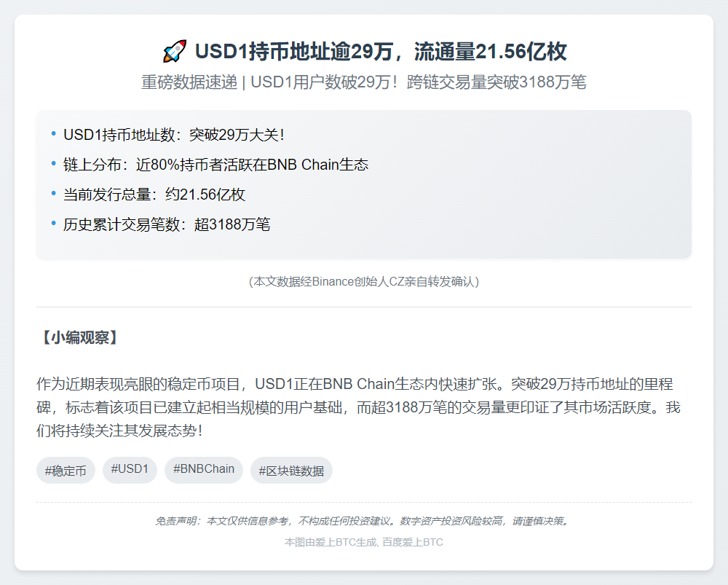The height and width of the screenshot is (585, 728).
Task: Click bullet 历史累计交易笔数：超3188万笔
Action: point(167,224)
